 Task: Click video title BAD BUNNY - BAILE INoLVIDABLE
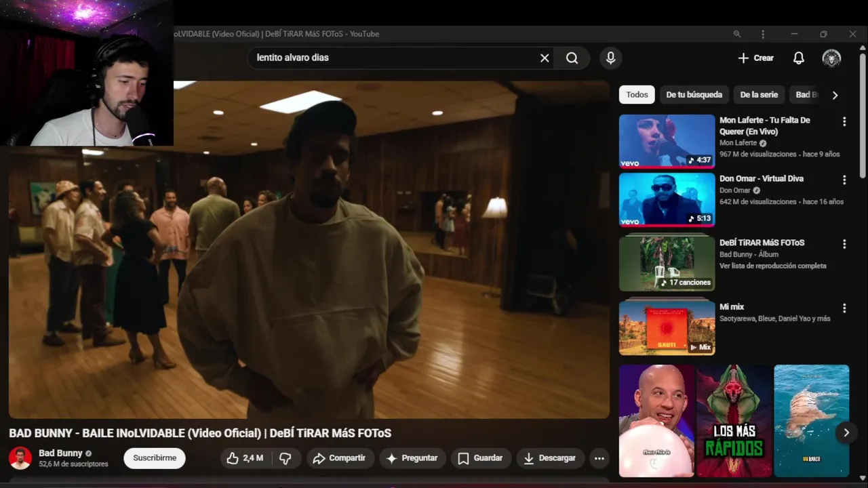pos(200,433)
